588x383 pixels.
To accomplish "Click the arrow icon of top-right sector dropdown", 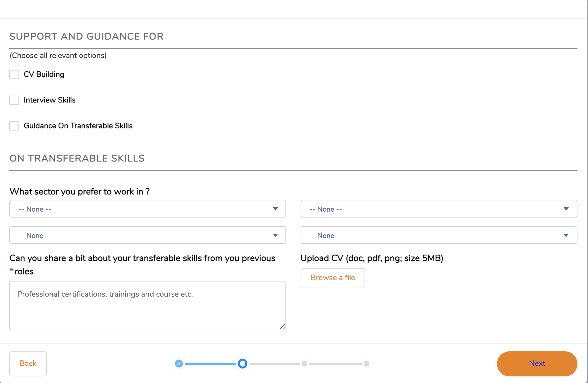I will (566, 209).
